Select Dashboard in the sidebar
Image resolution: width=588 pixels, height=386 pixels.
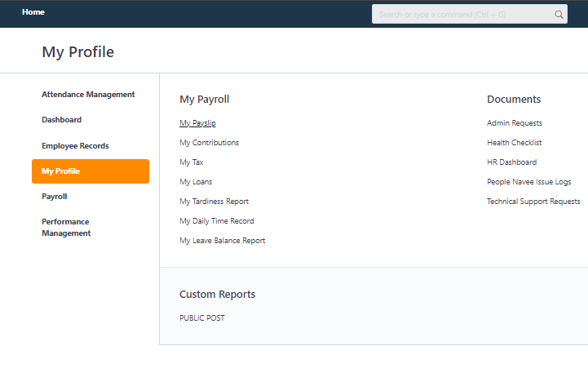coord(62,120)
